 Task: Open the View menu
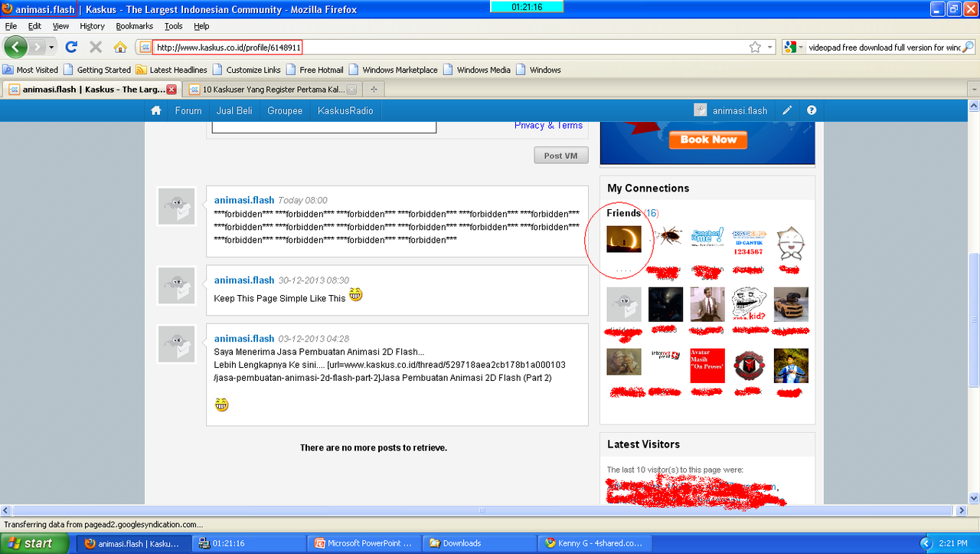tap(60, 26)
